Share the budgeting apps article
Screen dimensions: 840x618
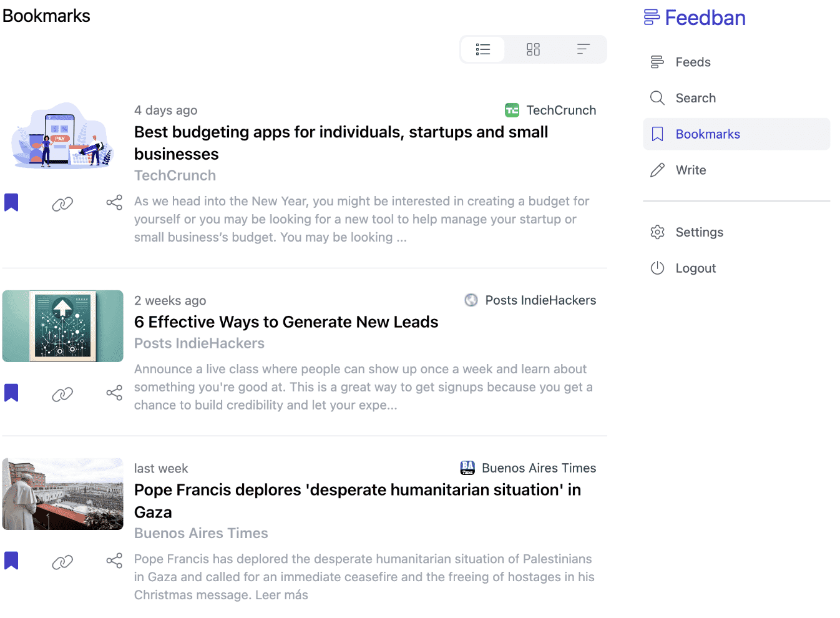114,203
